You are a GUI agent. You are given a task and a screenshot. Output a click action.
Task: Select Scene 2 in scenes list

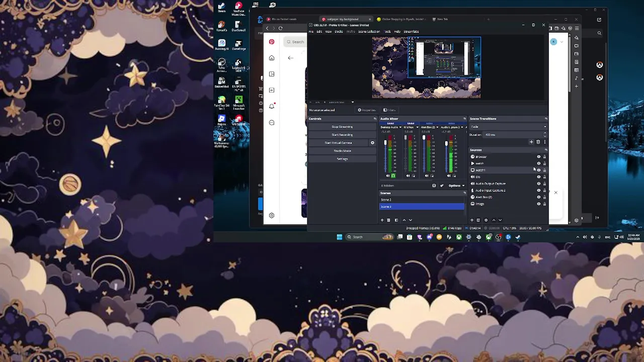point(422,200)
